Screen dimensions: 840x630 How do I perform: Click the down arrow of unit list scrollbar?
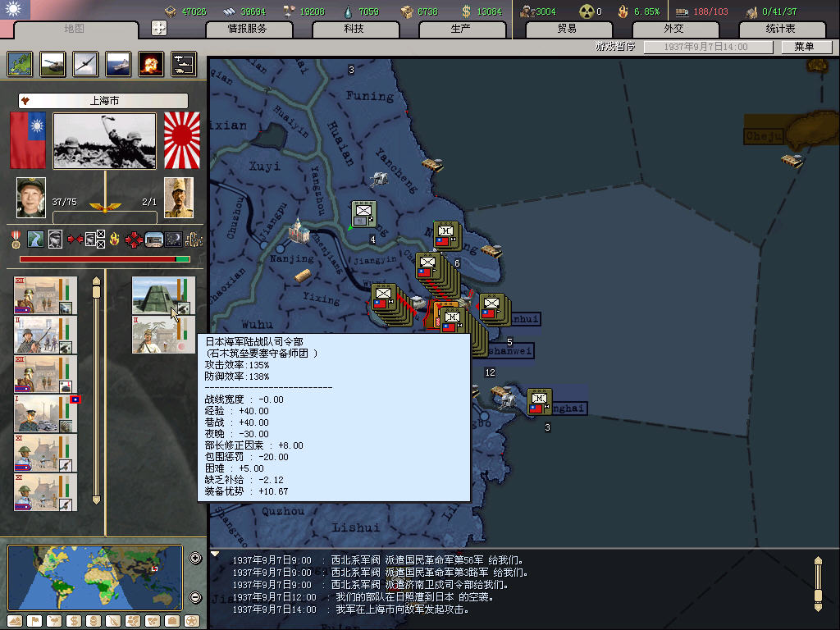pyautogui.click(x=96, y=499)
